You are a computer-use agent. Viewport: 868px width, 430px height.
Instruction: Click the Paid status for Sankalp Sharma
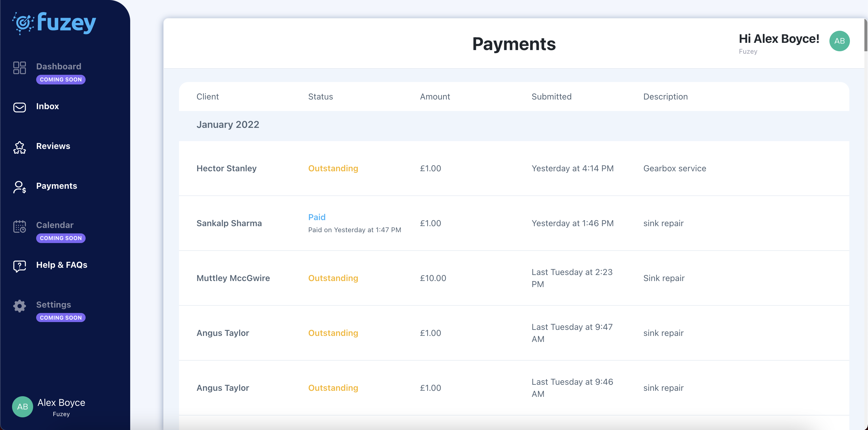click(x=316, y=217)
